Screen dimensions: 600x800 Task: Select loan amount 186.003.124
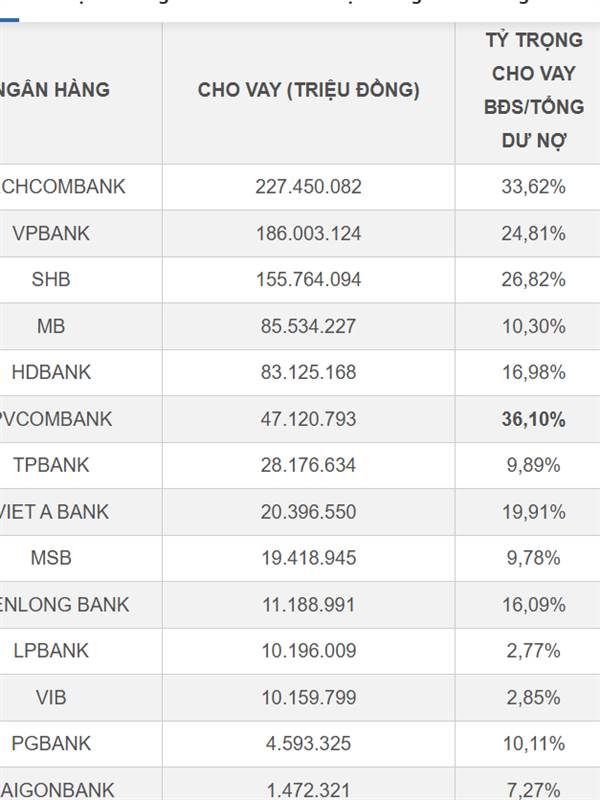point(308,233)
